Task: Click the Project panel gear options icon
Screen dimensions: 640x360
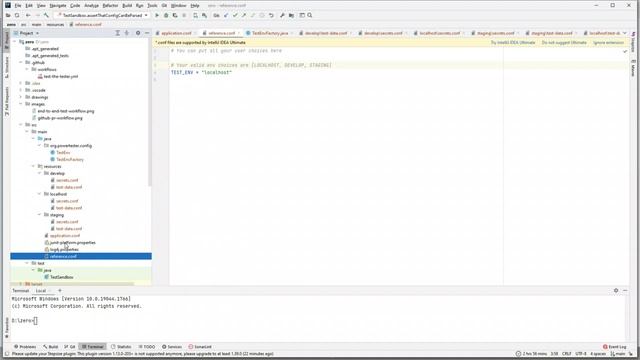Action: coord(138,33)
